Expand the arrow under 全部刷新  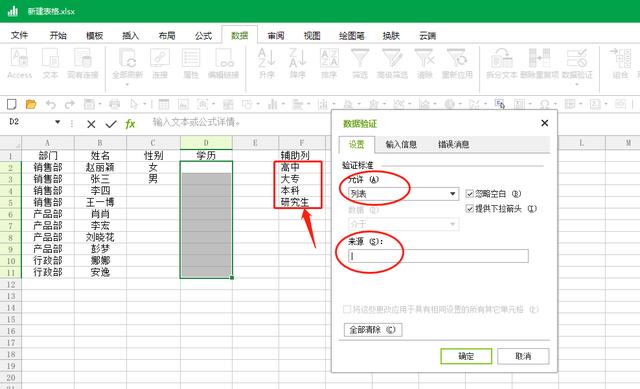(x=127, y=84)
